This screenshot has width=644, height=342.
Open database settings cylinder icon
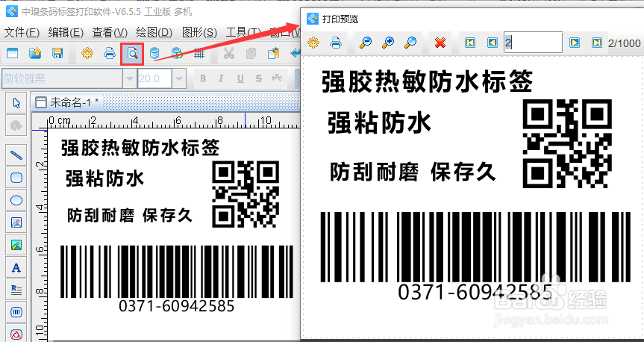click(x=154, y=53)
